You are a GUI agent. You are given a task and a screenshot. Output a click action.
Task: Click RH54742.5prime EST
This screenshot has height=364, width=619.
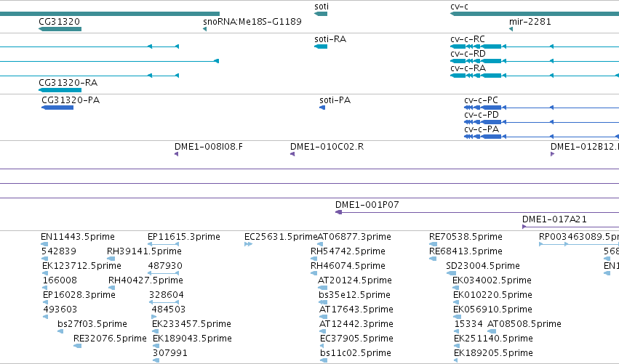314,259
